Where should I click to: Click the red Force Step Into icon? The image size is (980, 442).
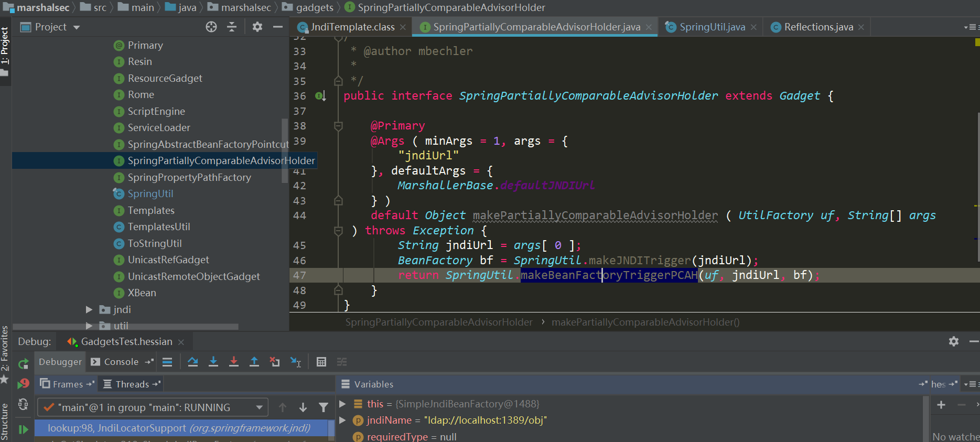[x=234, y=362]
